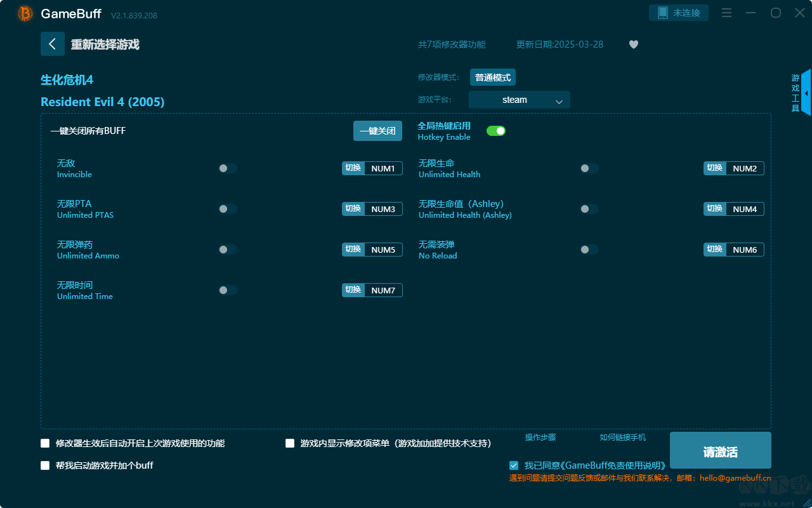Expand the game tools side panel arrow
Screen dimensions: 812x508
(x=806, y=93)
